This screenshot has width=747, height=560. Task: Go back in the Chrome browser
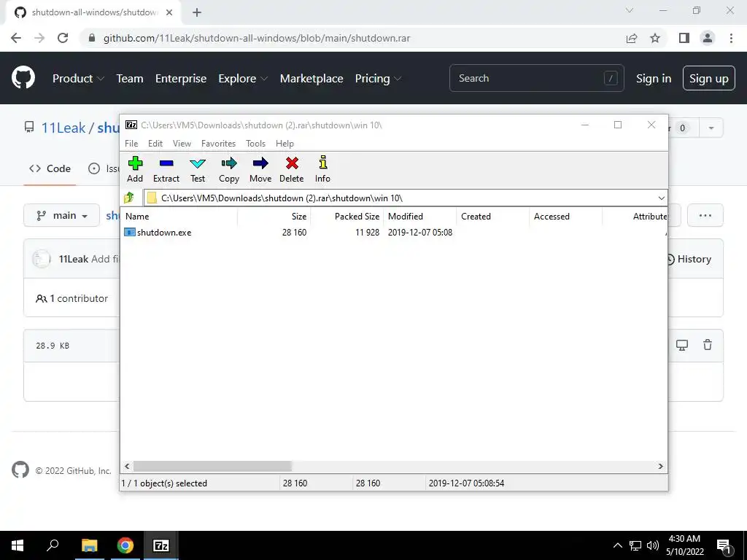click(x=16, y=38)
